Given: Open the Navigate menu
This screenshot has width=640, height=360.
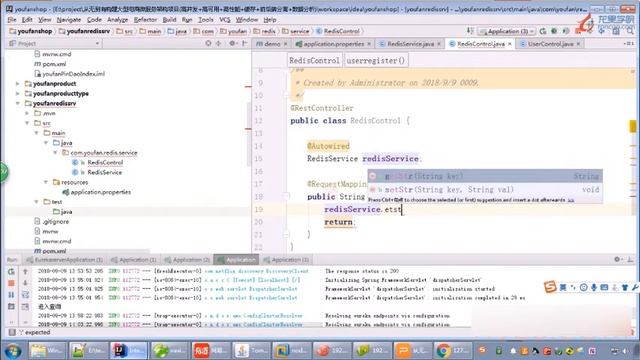Looking at the screenshot, I should [x=69, y=20].
